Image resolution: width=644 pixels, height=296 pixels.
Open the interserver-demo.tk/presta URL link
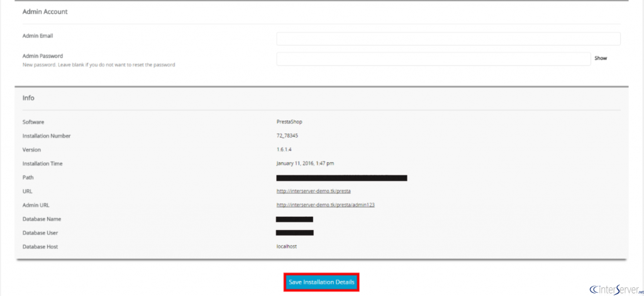(313, 191)
